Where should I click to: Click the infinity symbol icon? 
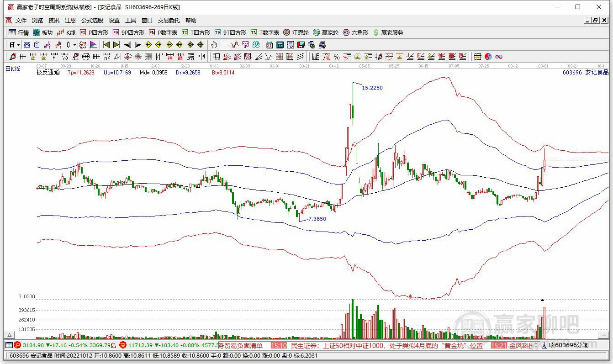click(499, 57)
